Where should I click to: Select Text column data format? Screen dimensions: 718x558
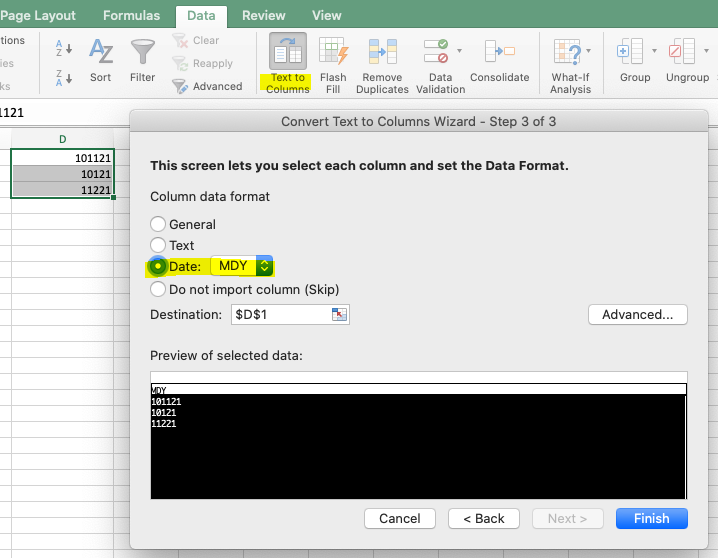tap(158, 245)
